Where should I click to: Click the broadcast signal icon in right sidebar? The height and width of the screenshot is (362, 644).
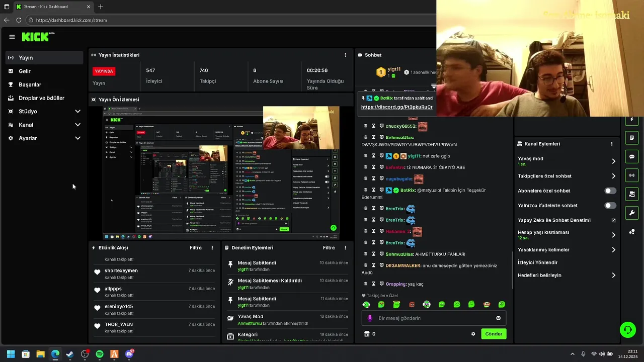click(x=632, y=175)
